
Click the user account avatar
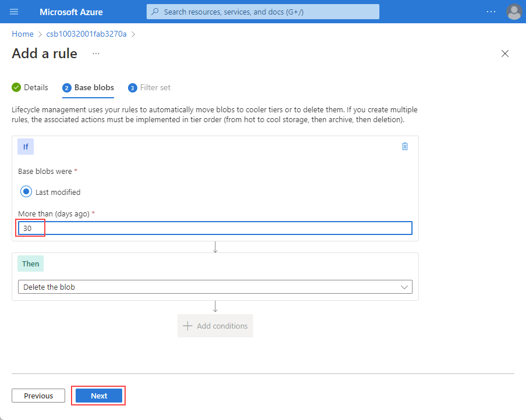click(514, 12)
